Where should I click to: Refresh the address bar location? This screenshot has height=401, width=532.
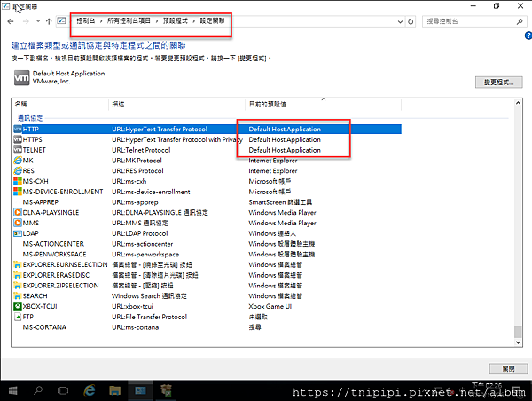(x=411, y=21)
